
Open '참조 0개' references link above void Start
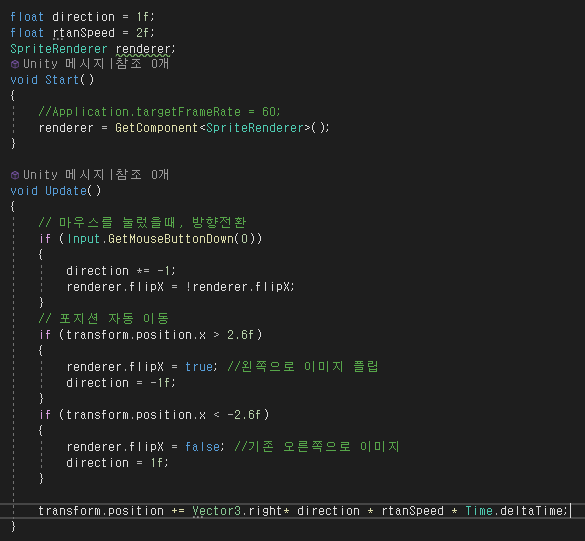click(x=142, y=64)
